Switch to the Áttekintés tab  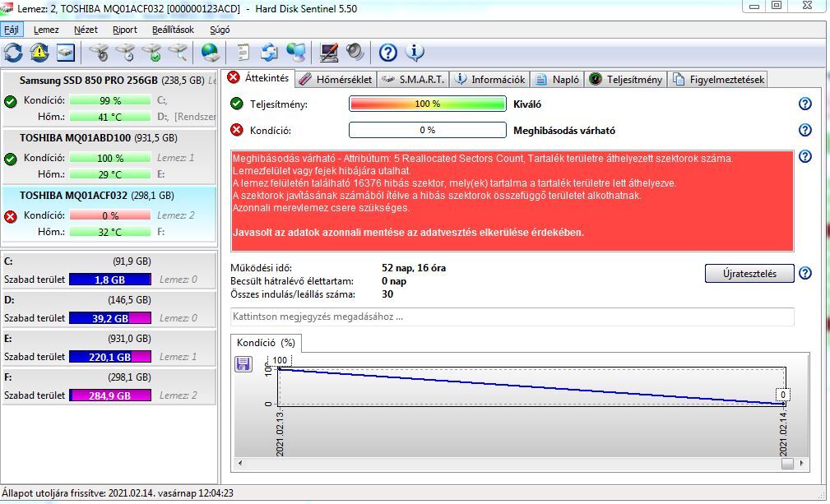click(x=257, y=78)
